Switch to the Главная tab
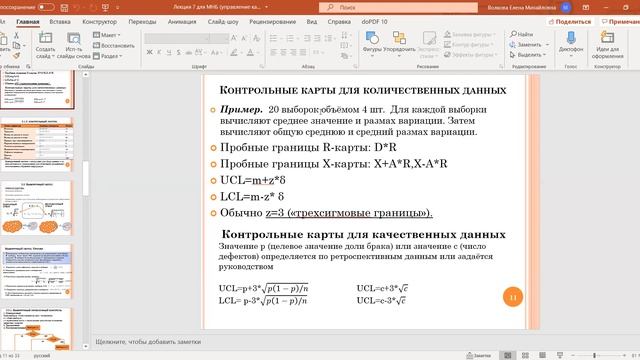The image size is (640, 360). [x=28, y=22]
